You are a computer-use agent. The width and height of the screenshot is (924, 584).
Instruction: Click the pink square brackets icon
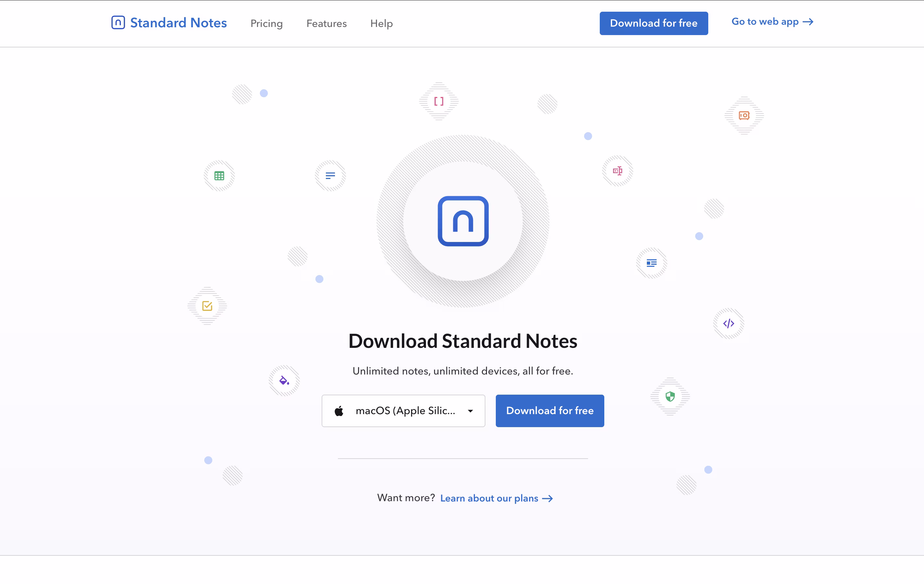(x=439, y=101)
